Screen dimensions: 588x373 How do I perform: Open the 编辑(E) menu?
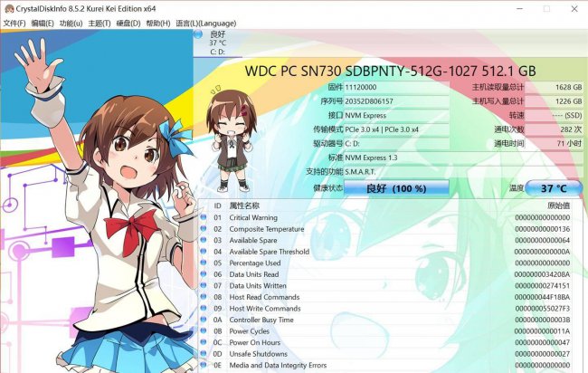click(x=43, y=24)
